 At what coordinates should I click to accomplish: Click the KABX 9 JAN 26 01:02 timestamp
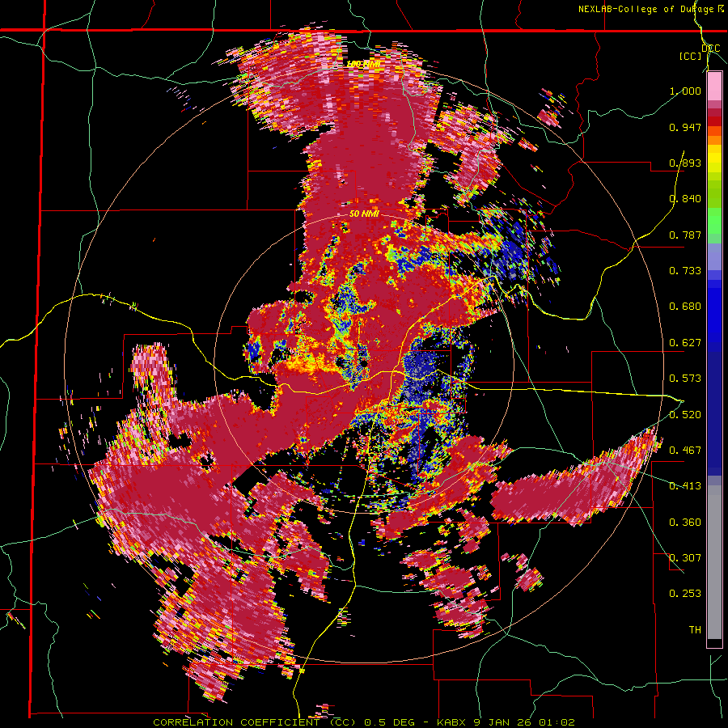click(x=506, y=722)
